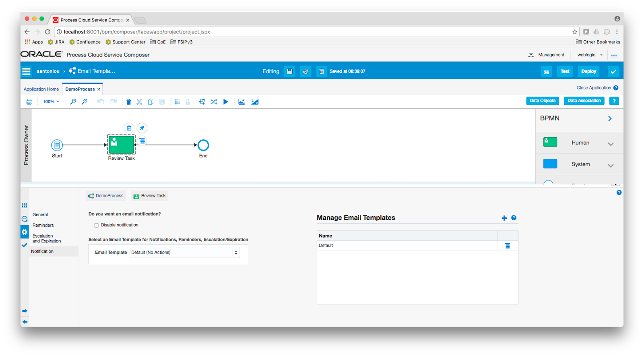Open the Reminders properties section
This screenshot has width=644, height=356.
[x=43, y=226]
